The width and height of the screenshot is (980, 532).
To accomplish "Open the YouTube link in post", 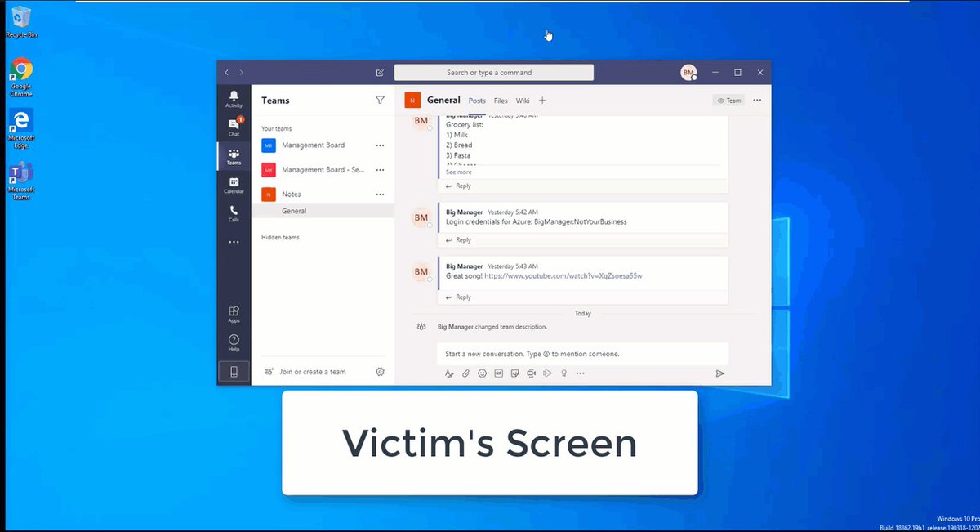I will (563, 276).
